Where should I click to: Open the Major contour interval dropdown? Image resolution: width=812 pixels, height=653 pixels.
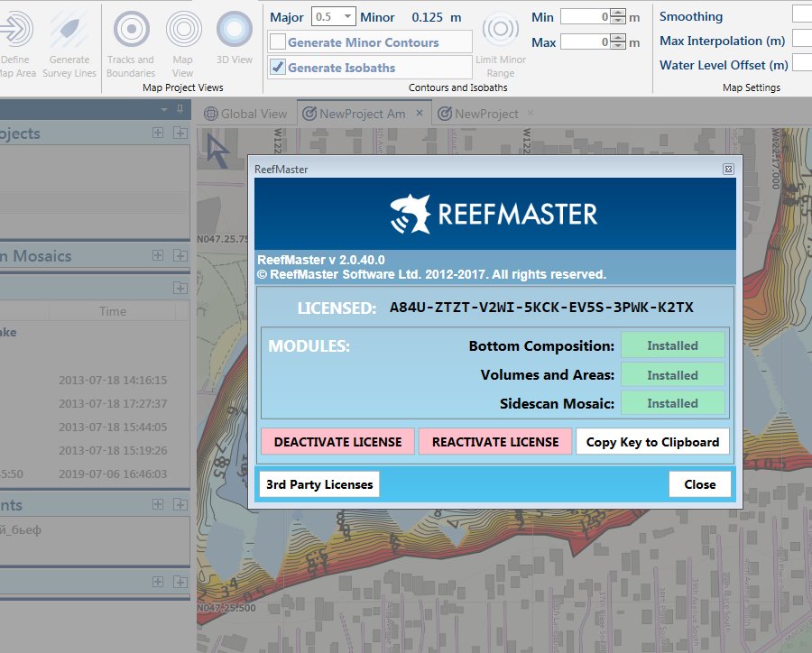click(x=347, y=17)
